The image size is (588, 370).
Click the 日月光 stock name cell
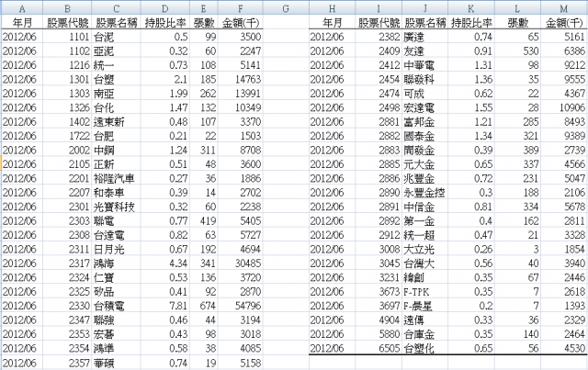117,249
